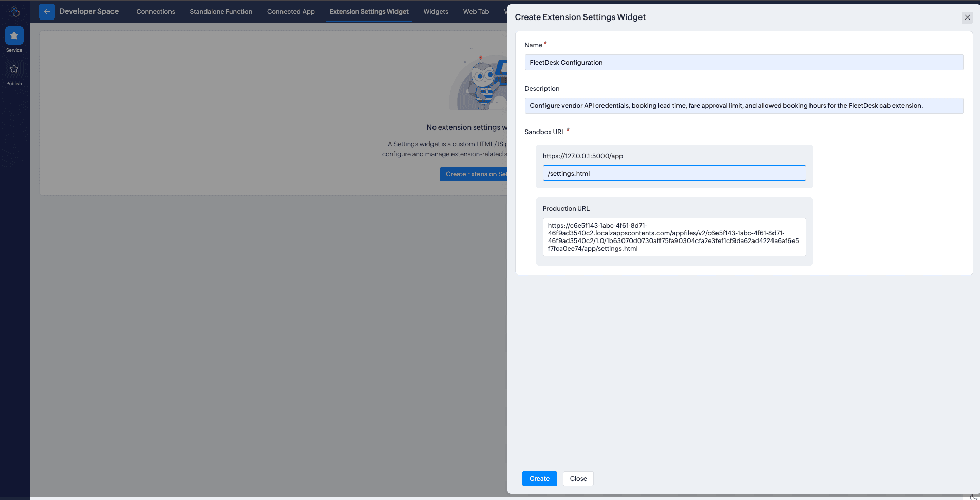Click the Production URL label
The image size is (980, 500).
coord(566,209)
